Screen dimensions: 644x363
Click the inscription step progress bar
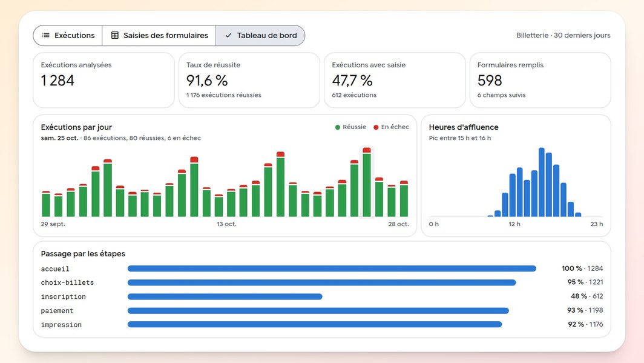click(x=225, y=296)
